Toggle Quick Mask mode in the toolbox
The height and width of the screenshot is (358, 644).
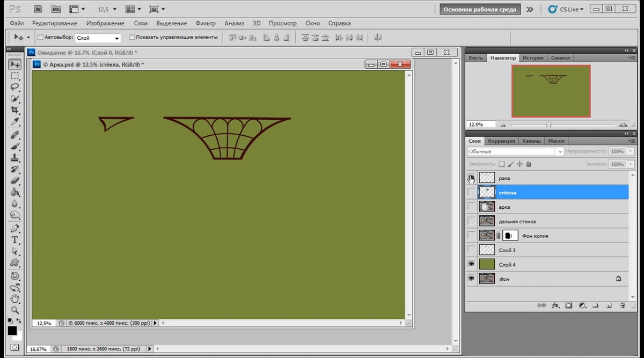(14, 348)
